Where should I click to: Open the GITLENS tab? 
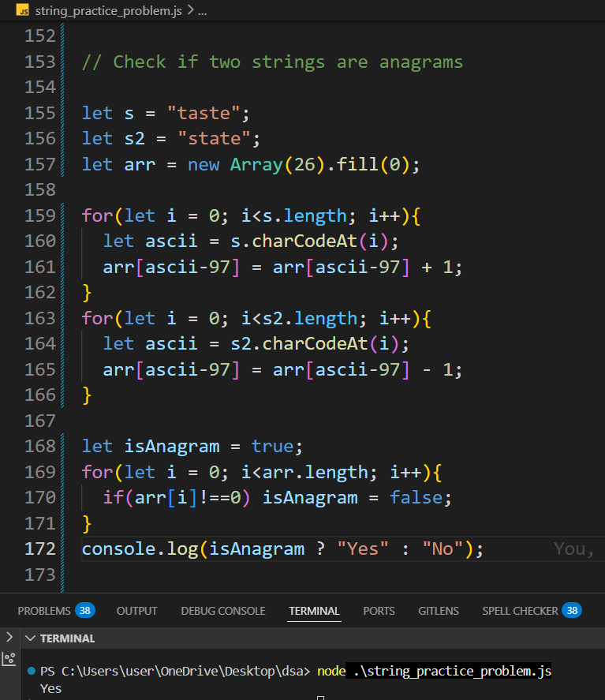click(x=438, y=611)
